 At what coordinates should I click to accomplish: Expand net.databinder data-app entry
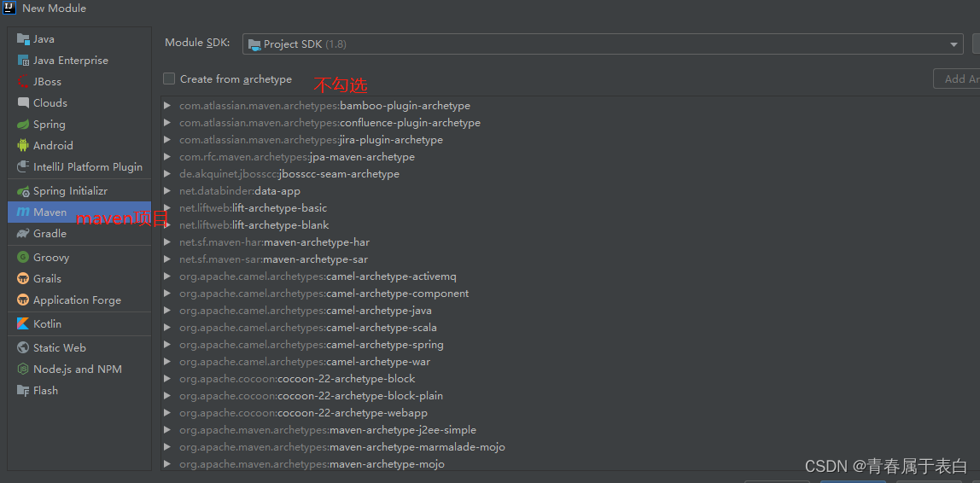(166, 191)
